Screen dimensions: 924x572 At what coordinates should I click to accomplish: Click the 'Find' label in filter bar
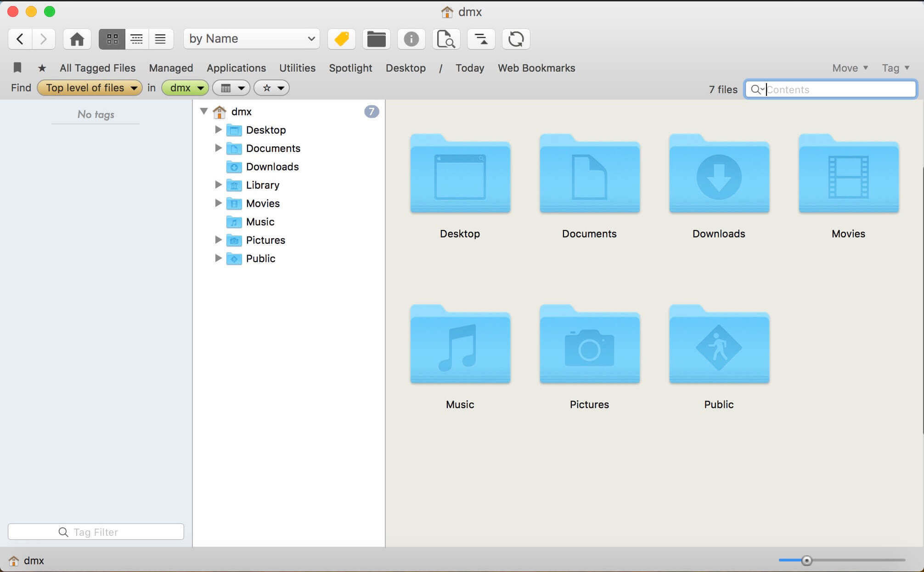(21, 88)
